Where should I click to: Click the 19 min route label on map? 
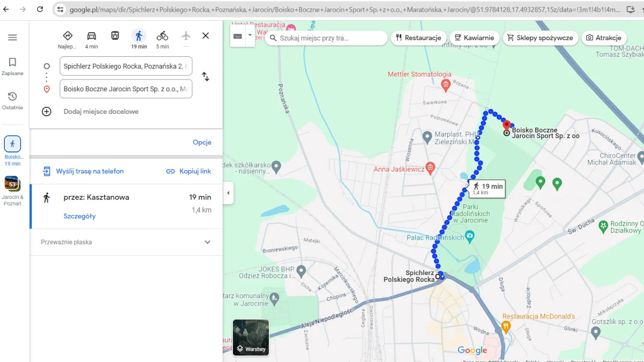click(x=487, y=189)
